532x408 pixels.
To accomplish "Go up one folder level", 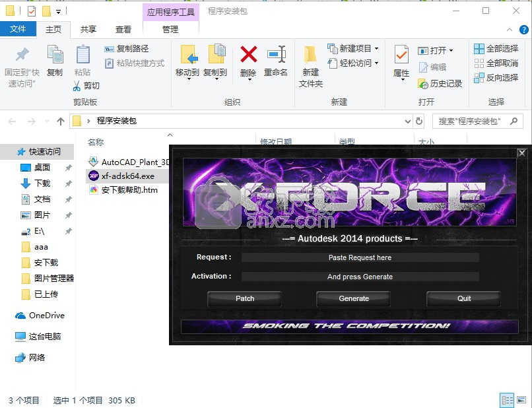I will pos(61,121).
